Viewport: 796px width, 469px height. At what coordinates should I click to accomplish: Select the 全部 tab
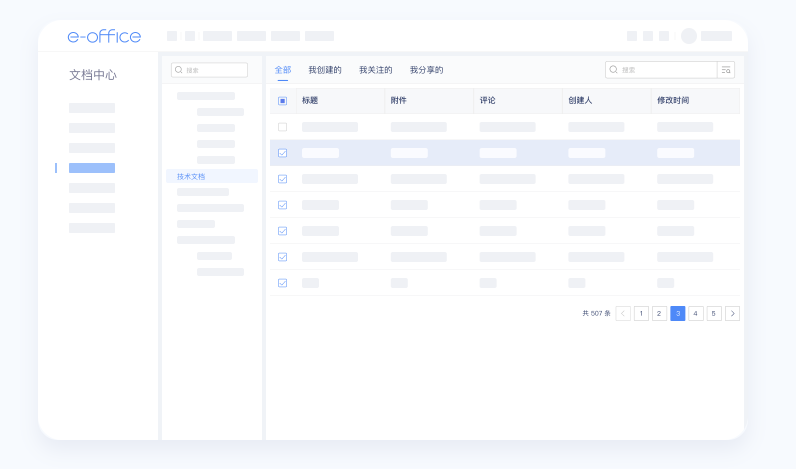[x=283, y=70]
